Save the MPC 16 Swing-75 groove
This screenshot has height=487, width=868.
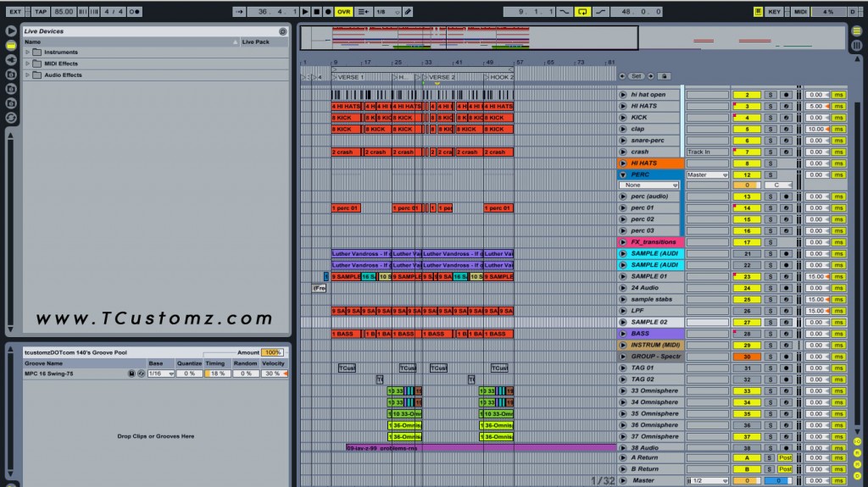(131, 374)
